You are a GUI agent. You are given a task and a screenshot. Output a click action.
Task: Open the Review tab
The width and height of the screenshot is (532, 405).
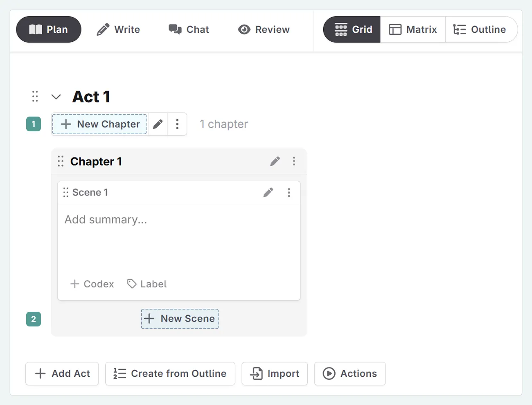tap(263, 29)
